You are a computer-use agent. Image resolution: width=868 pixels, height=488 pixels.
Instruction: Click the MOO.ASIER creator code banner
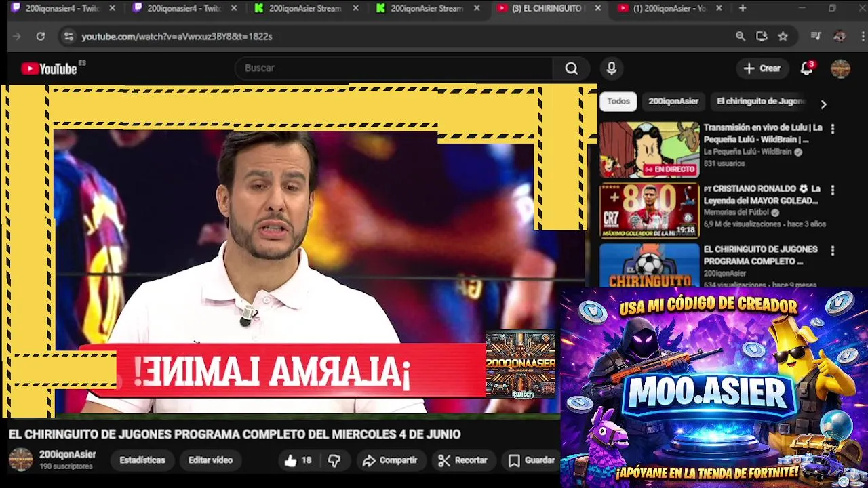pyautogui.click(x=714, y=388)
